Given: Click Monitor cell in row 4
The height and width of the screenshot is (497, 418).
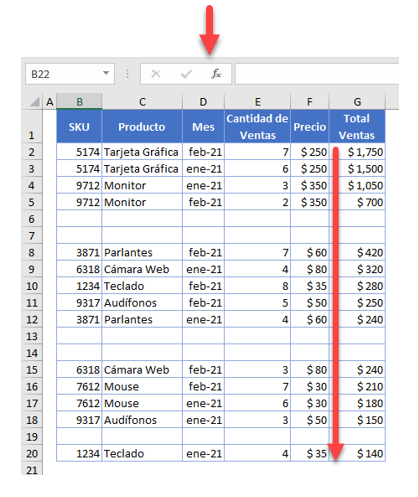Looking at the screenshot, I should [x=142, y=185].
